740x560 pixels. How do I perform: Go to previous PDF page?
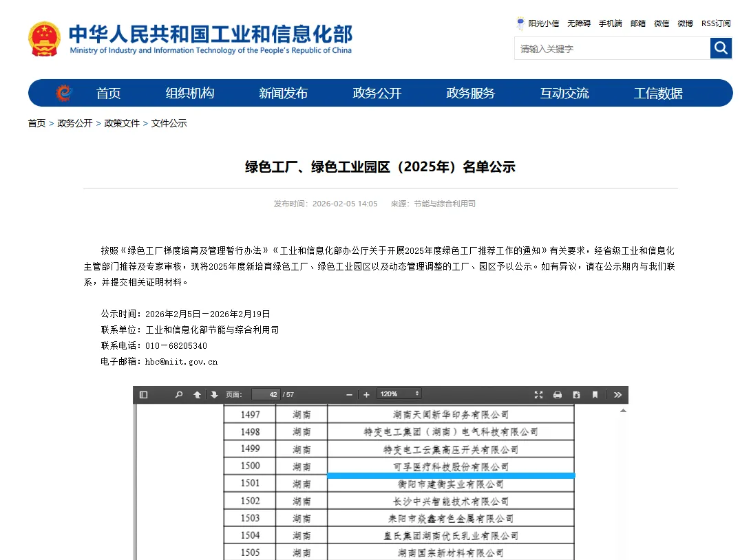pyautogui.click(x=198, y=395)
